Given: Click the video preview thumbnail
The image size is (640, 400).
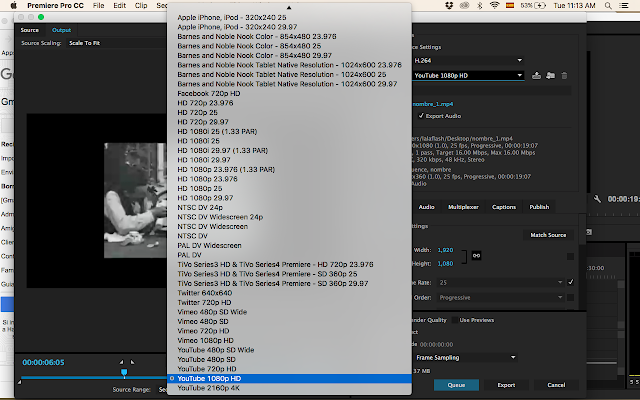Looking at the screenshot, I should coord(135,200).
